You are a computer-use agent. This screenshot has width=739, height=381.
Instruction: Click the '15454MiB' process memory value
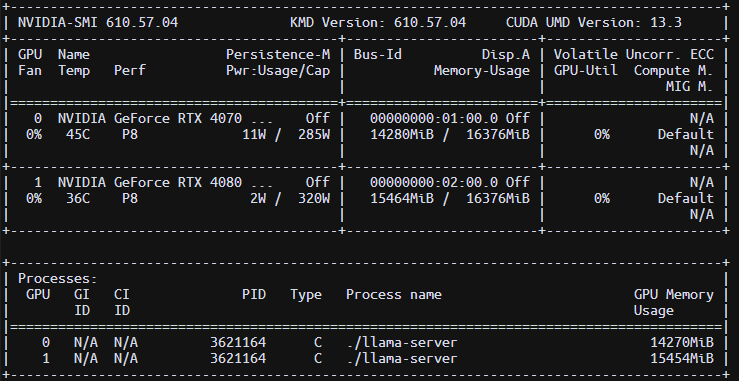point(682,358)
